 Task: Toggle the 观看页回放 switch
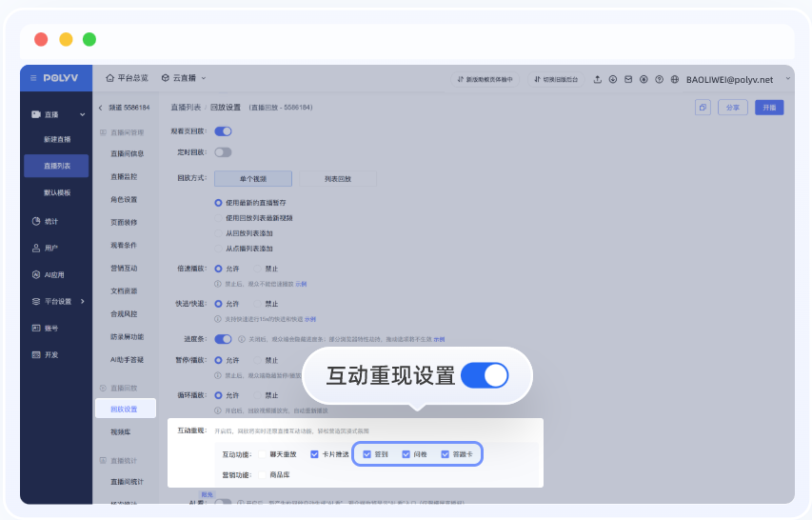coord(223,130)
